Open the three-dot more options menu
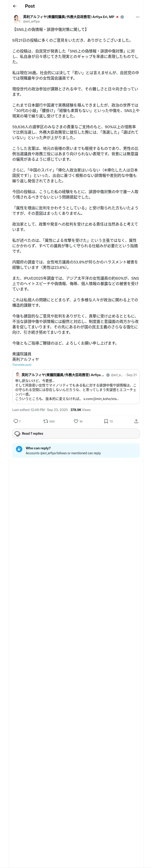The height and width of the screenshot is (868, 152). [138, 17]
